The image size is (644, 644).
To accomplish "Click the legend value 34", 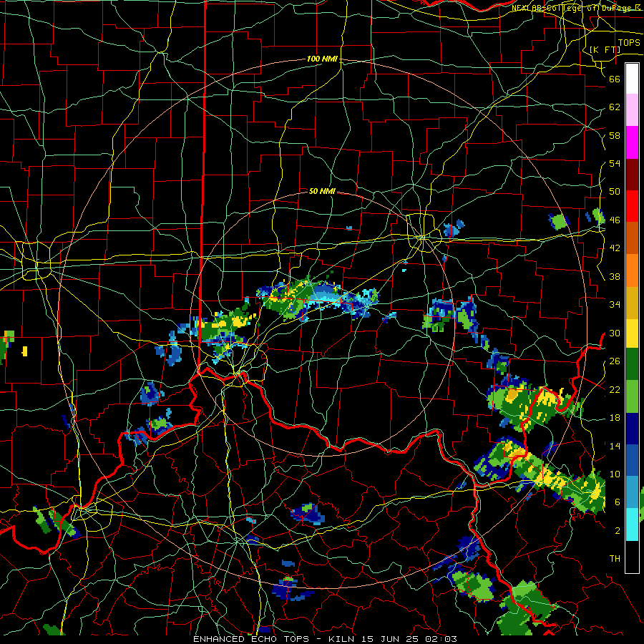I will [615, 305].
